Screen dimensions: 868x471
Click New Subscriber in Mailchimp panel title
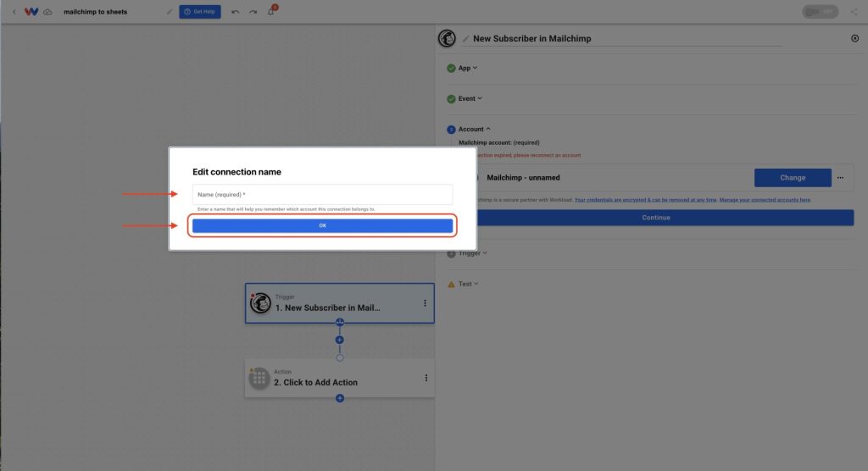pyautogui.click(x=532, y=39)
